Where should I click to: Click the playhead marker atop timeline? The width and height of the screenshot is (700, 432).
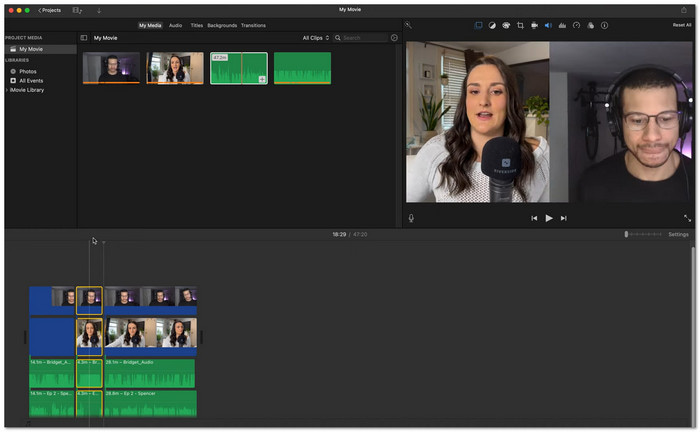(104, 242)
